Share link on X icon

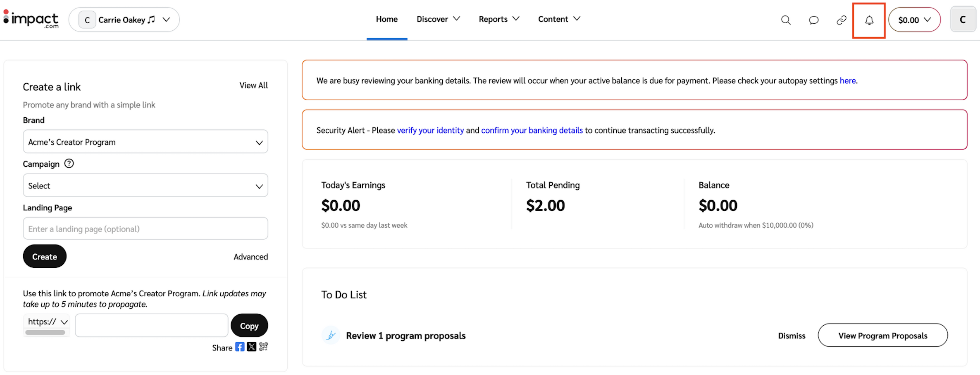[252, 347]
